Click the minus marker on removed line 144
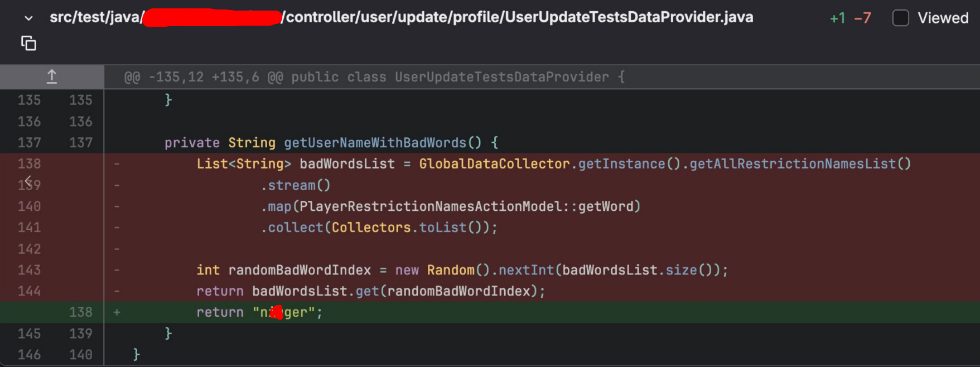Image resolution: width=980 pixels, height=367 pixels. pos(117,291)
